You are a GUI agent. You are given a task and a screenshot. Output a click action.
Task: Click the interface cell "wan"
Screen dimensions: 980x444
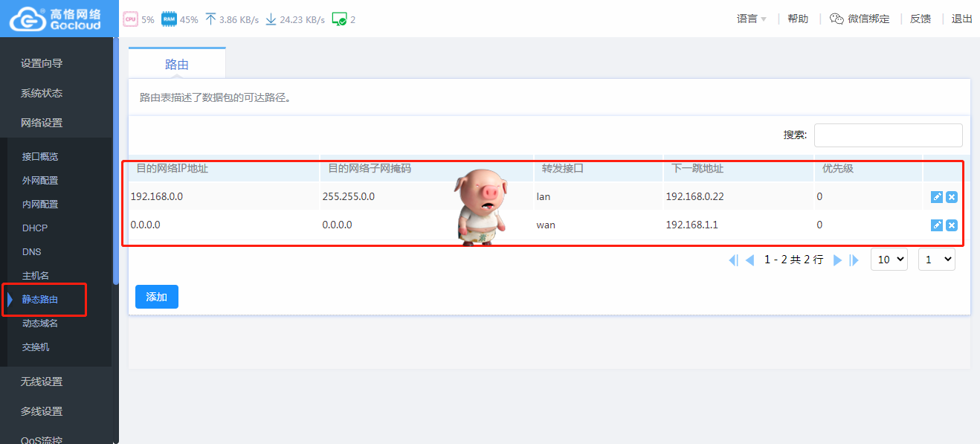(x=546, y=225)
